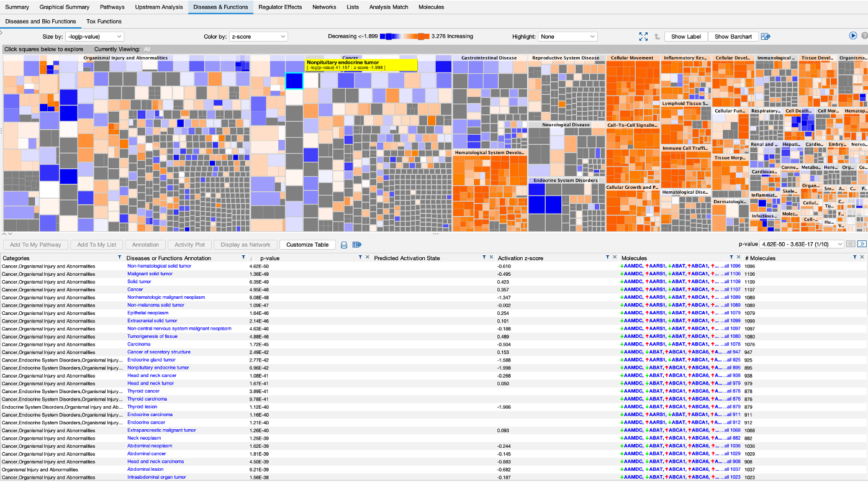Screen dimensions: 868x482
Task: Click Show Barchart button
Action: [733, 37]
